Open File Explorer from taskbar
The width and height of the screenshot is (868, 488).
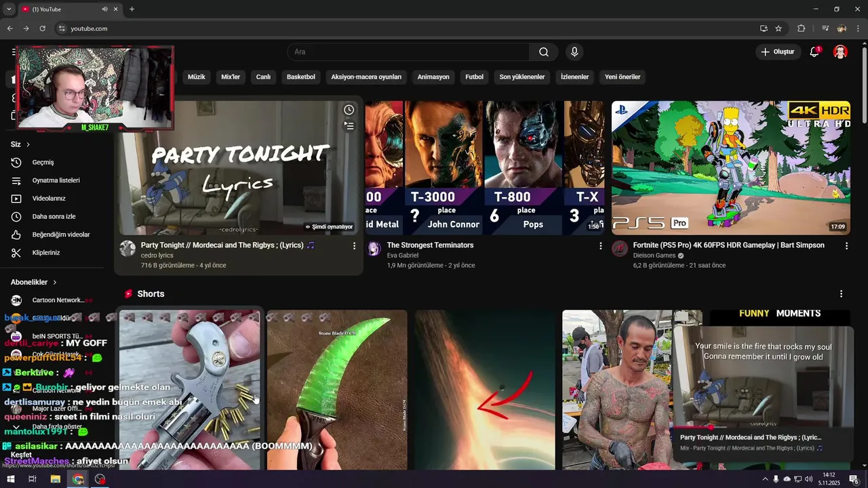pyautogui.click(x=55, y=479)
